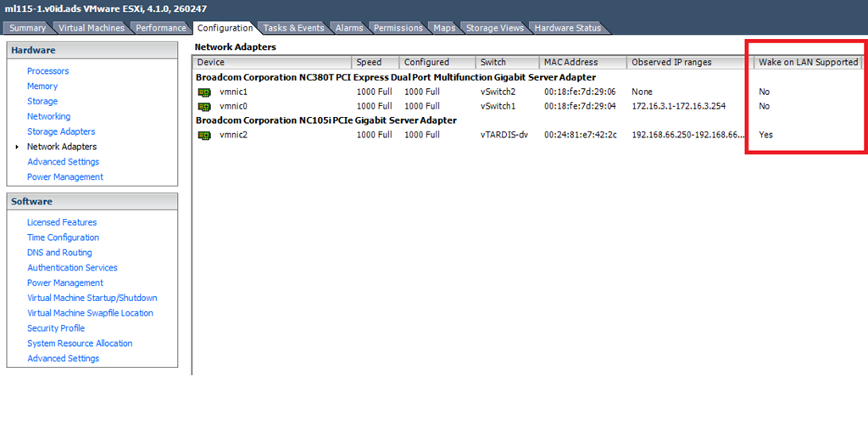Click the Networking link in sidebar
Screen dimensions: 868x430
tap(48, 116)
